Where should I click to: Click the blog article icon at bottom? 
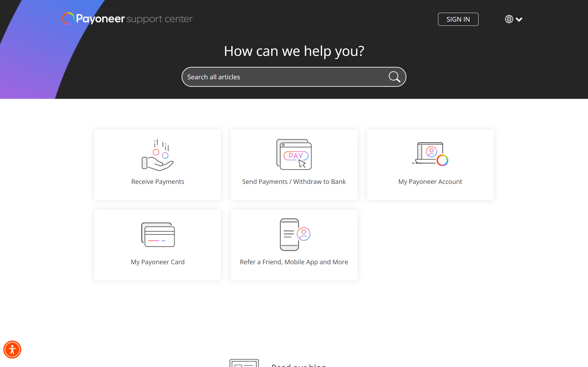[x=244, y=363]
